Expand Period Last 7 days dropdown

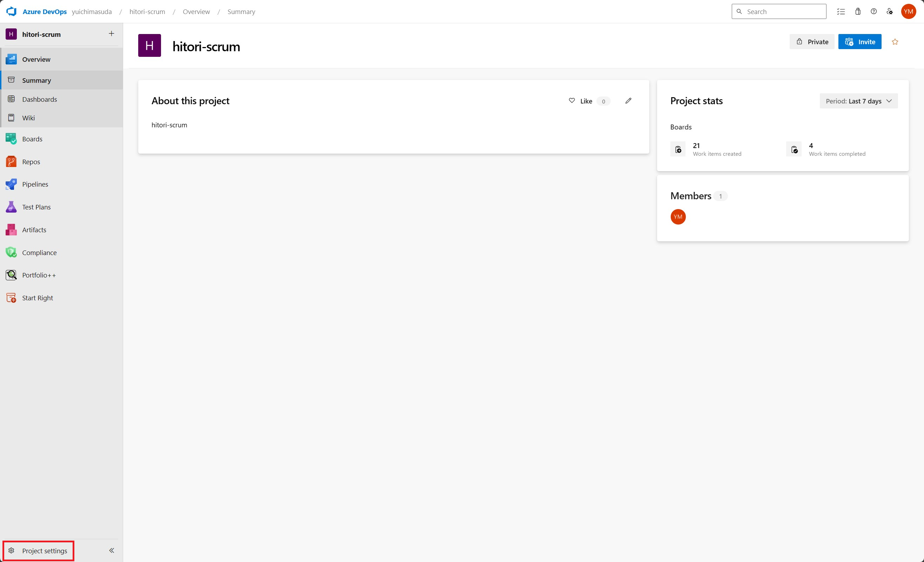pos(858,101)
